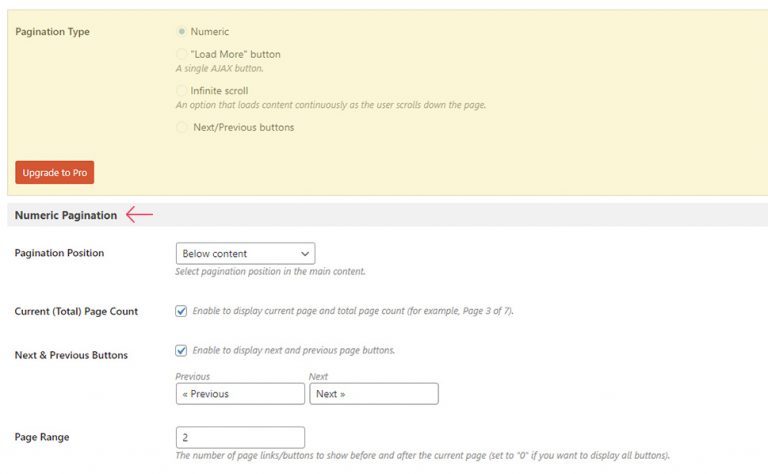Click the Infinite scroll label text
Screen dimensions: 768x474
(219, 91)
